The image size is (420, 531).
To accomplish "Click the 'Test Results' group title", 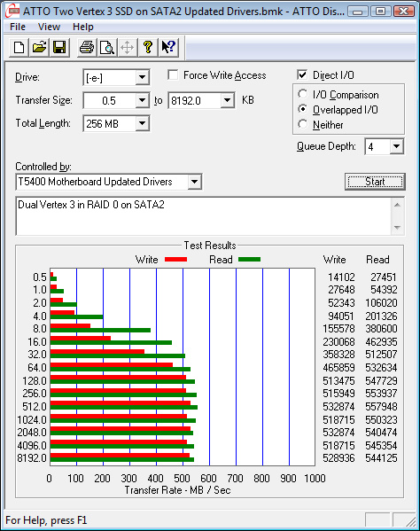I will pyautogui.click(x=210, y=246).
